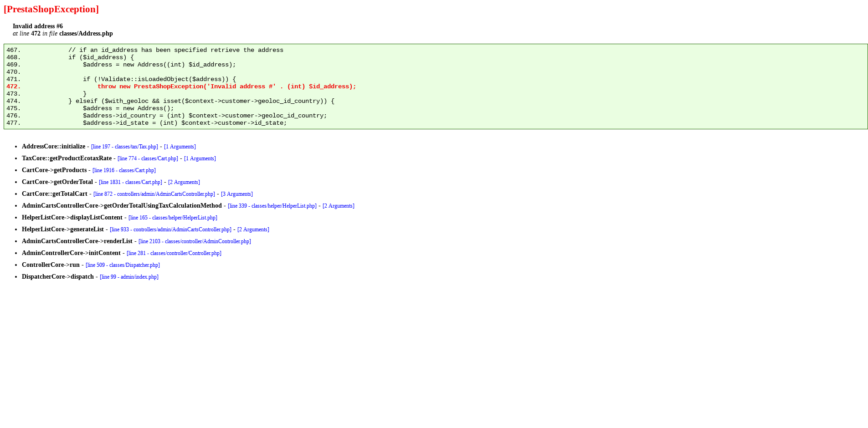Open line 1916 classes/Cart.php link
Viewport: 868px width, 428px height.
coord(124,170)
